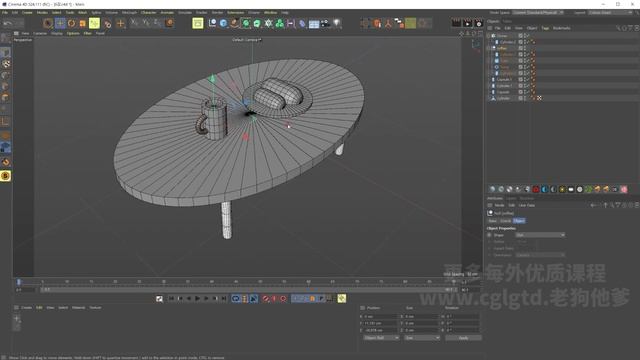The width and height of the screenshot is (640, 360).
Task: Switch to the Coord. tab
Action: pyautogui.click(x=505, y=221)
